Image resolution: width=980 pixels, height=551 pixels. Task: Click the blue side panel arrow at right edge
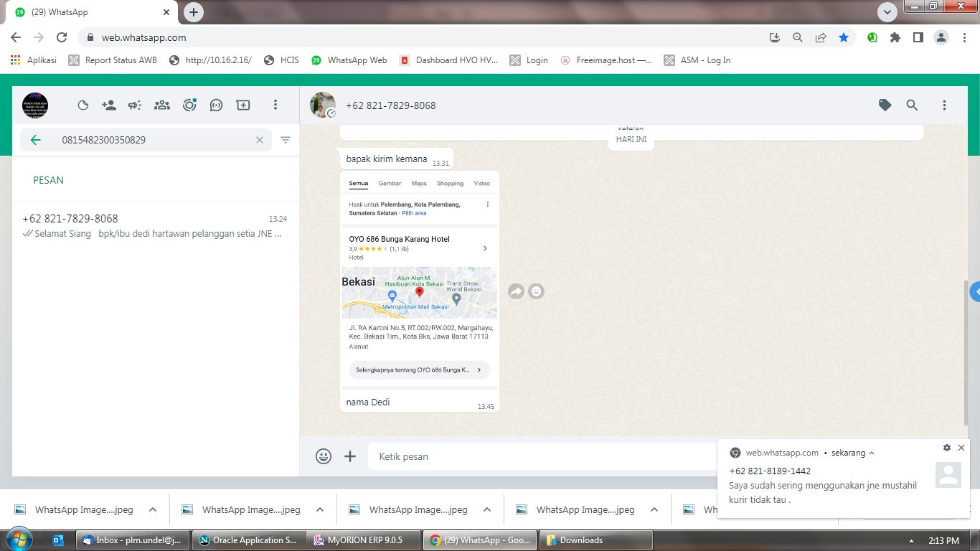point(975,292)
